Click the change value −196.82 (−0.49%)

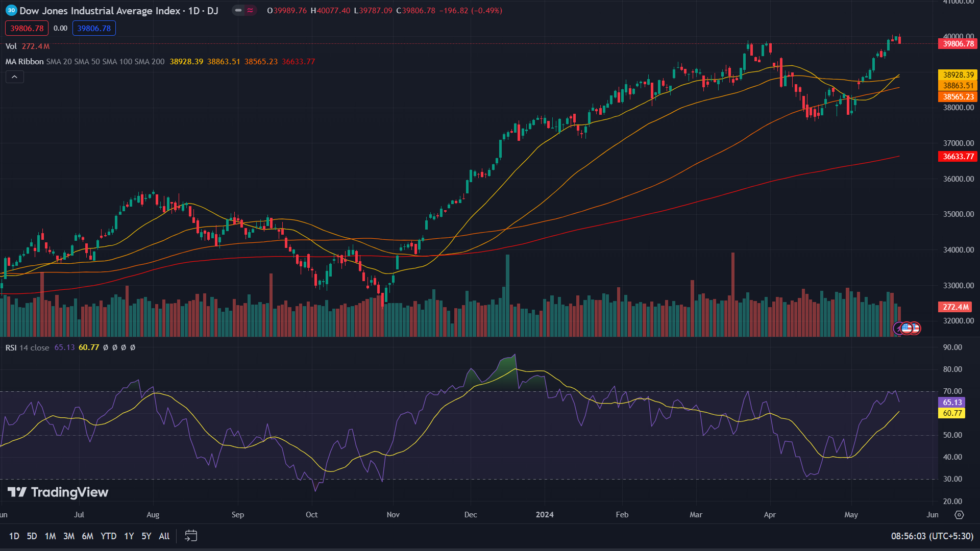tap(471, 11)
